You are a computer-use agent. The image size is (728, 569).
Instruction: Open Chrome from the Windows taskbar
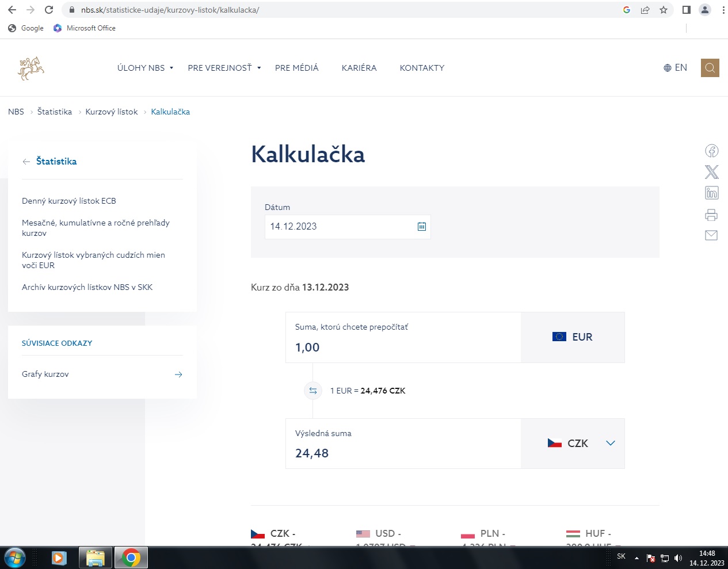[x=131, y=557]
